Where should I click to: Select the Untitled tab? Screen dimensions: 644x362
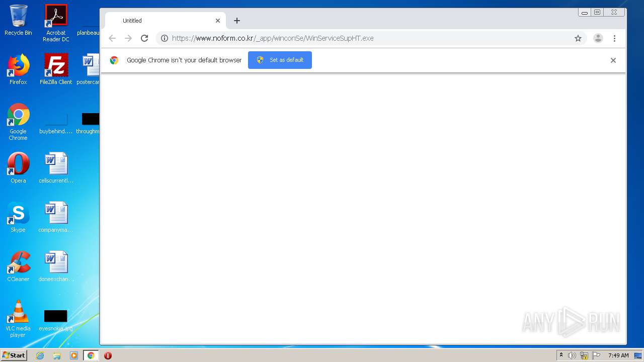point(165,21)
